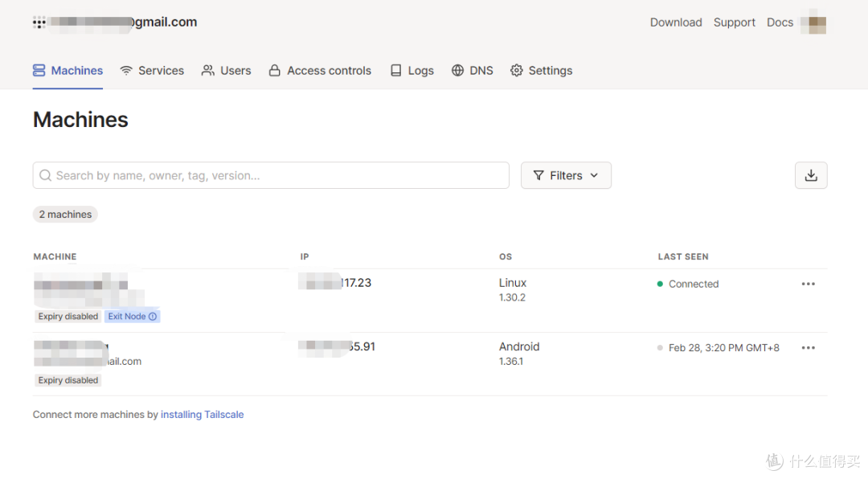Download machines list via export icon
This screenshot has width=868, height=479.
pos(811,175)
